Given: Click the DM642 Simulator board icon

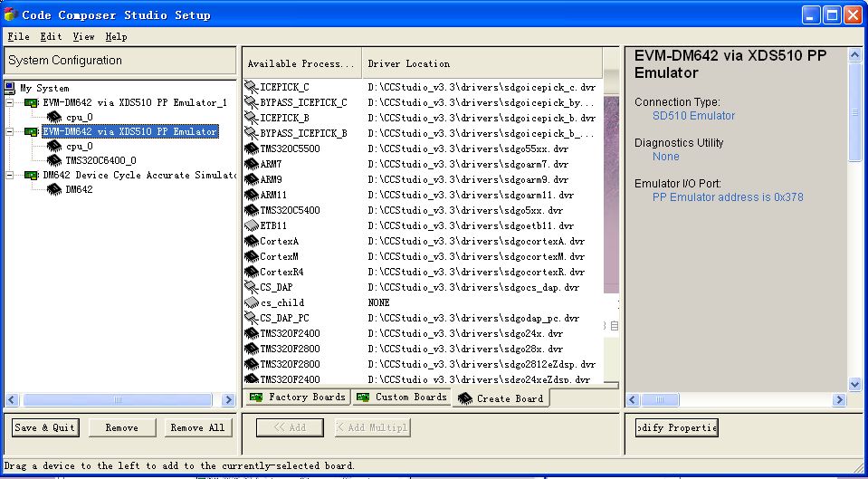Looking at the screenshot, I should (x=32, y=176).
